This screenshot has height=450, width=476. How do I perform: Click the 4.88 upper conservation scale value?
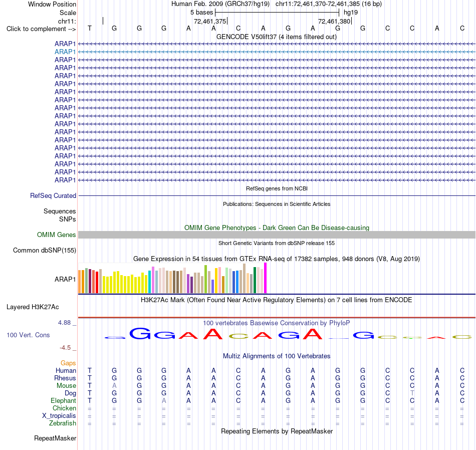coord(64,323)
